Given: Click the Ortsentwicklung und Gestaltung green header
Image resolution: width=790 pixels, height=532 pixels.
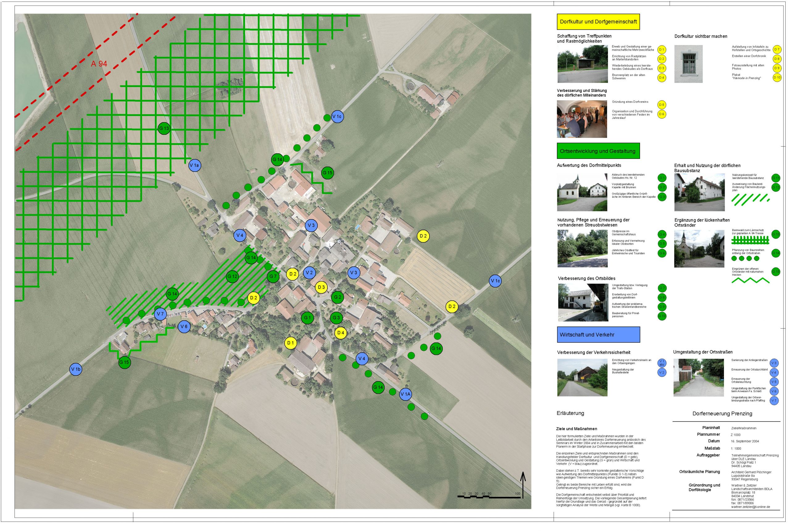Looking at the screenshot, I should tap(598, 151).
